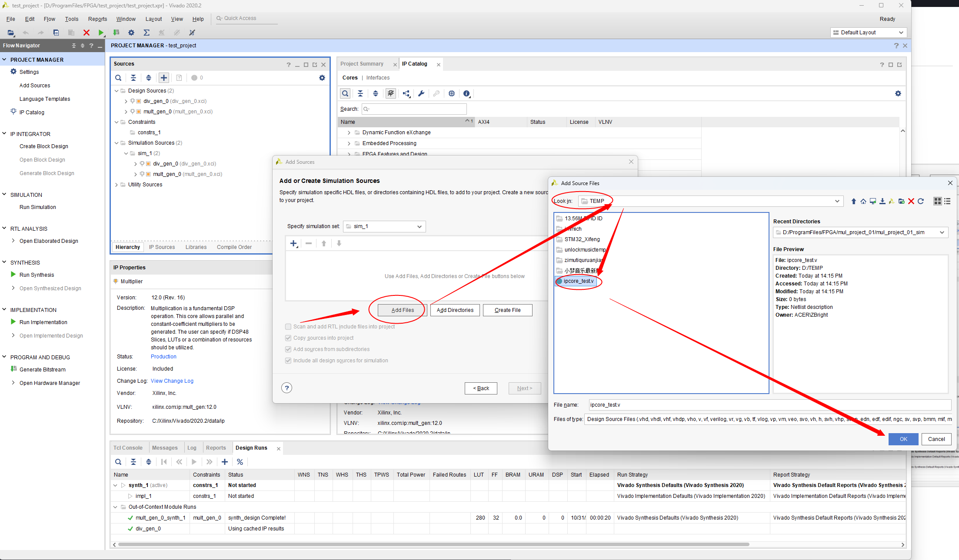Image resolution: width=959 pixels, height=560 pixels.
Task: Click the Add Directories button
Action: (x=455, y=310)
